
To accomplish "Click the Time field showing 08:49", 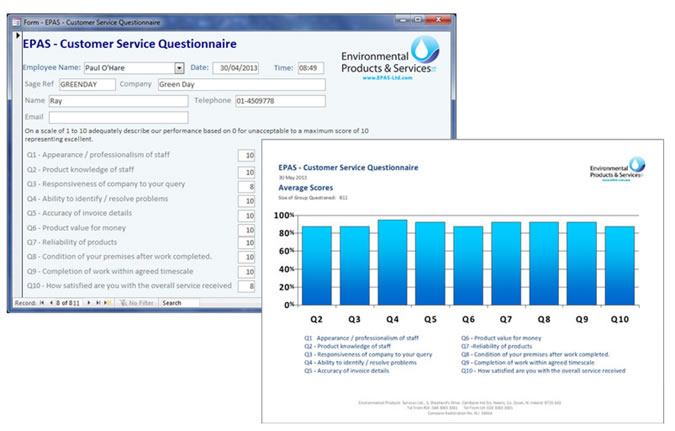I will click(311, 68).
